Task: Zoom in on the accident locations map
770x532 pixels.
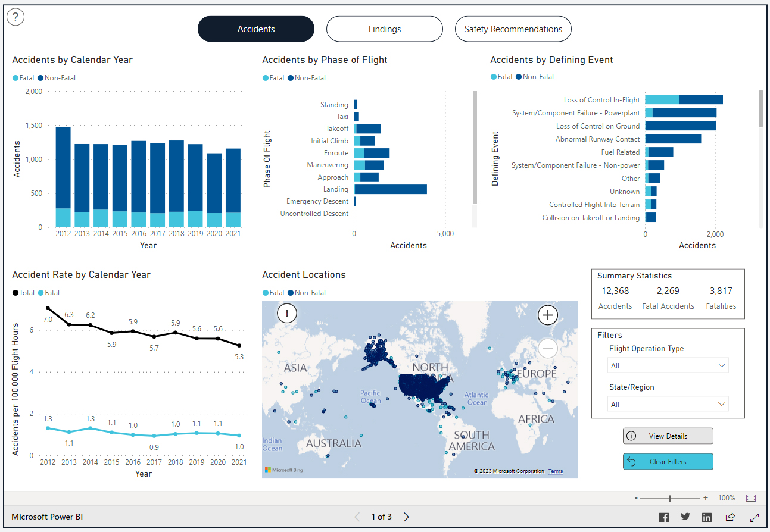Action: [547, 315]
